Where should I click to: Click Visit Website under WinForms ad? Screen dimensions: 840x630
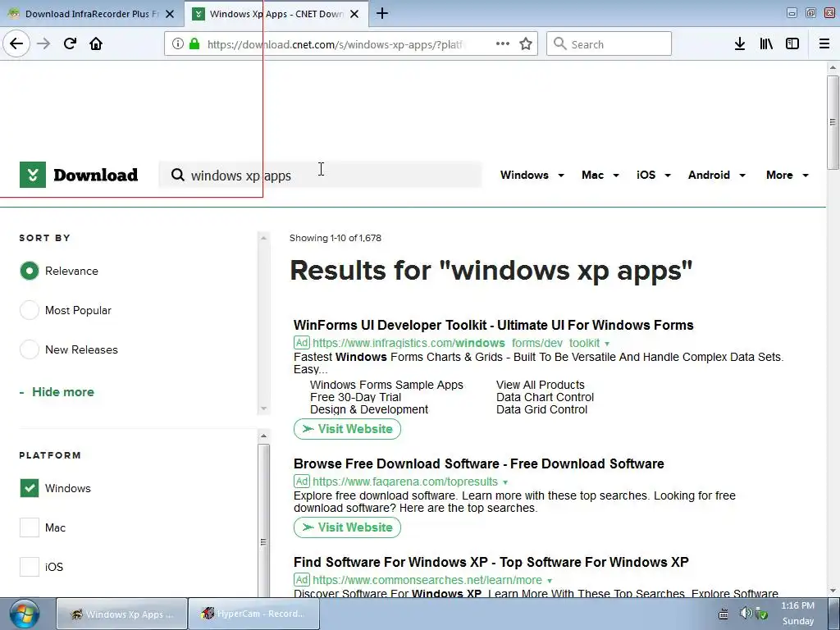[347, 429]
